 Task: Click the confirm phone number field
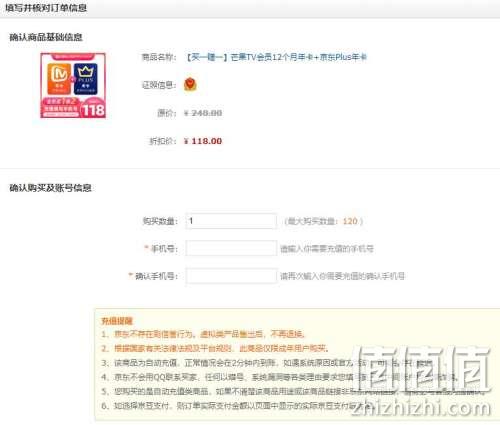point(231,276)
